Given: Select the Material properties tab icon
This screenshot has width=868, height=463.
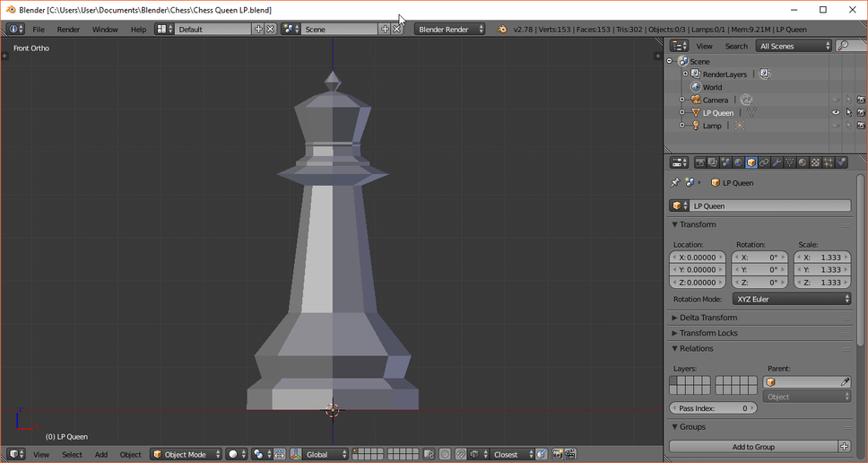Looking at the screenshot, I should [803, 162].
